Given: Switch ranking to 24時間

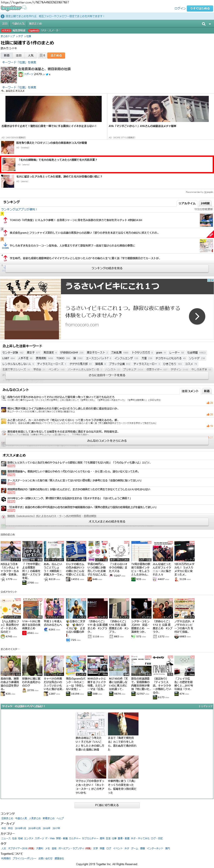Looking at the screenshot, I should [x=205, y=203].
